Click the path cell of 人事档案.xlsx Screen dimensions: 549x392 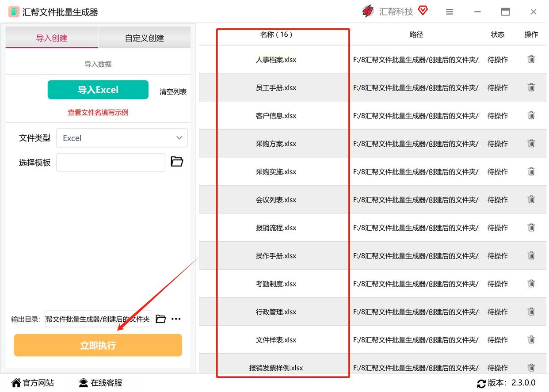pos(416,60)
